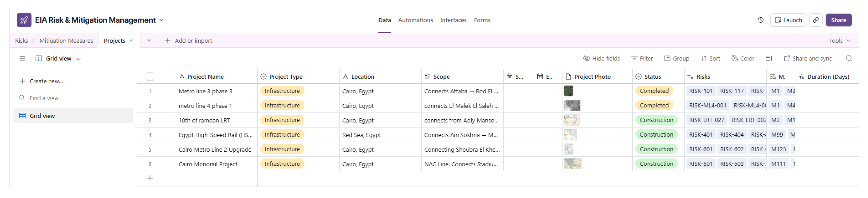Click the Launch button
Screen dimensions: 868x198
tap(788, 20)
